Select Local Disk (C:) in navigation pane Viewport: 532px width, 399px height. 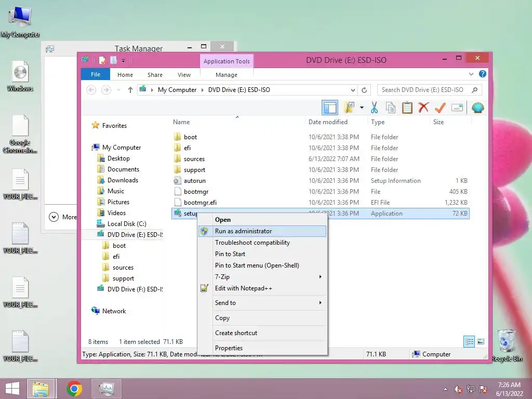pos(127,223)
